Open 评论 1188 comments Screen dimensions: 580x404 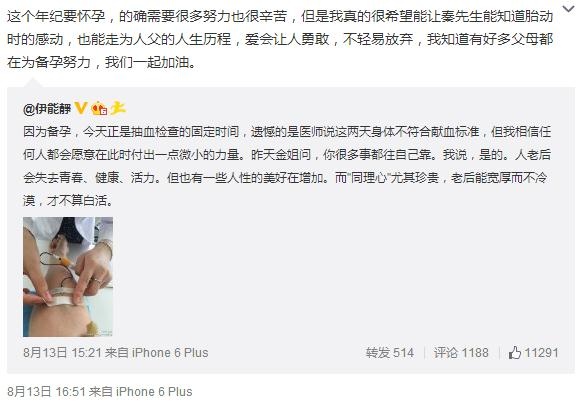[x=461, y=353]
